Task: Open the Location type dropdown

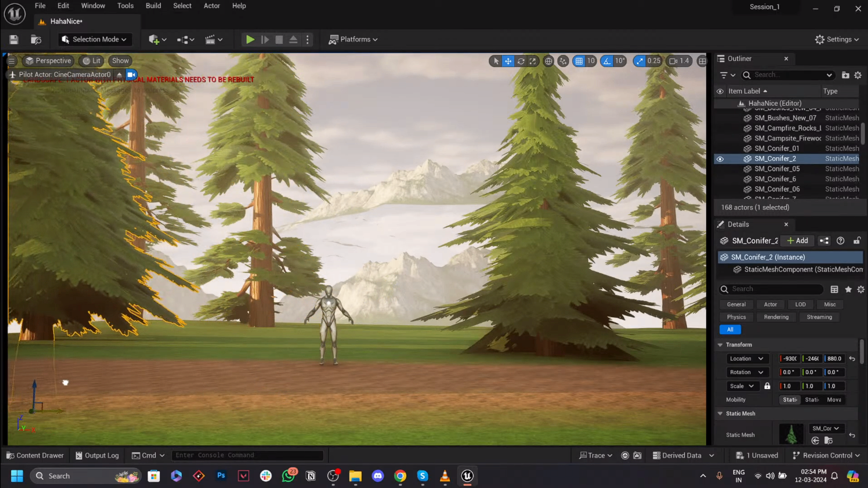Action: 747,359
